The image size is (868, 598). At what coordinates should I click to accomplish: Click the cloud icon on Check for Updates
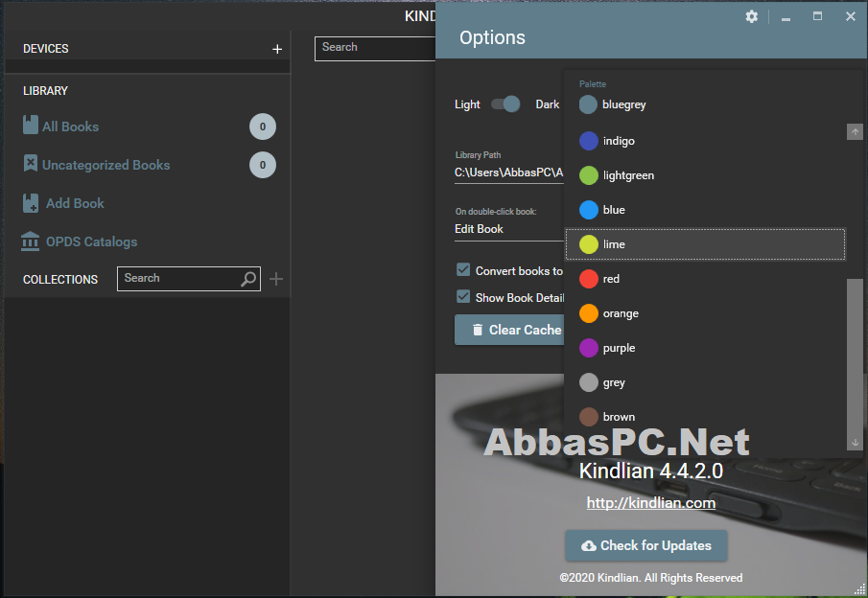pos(589,545)
